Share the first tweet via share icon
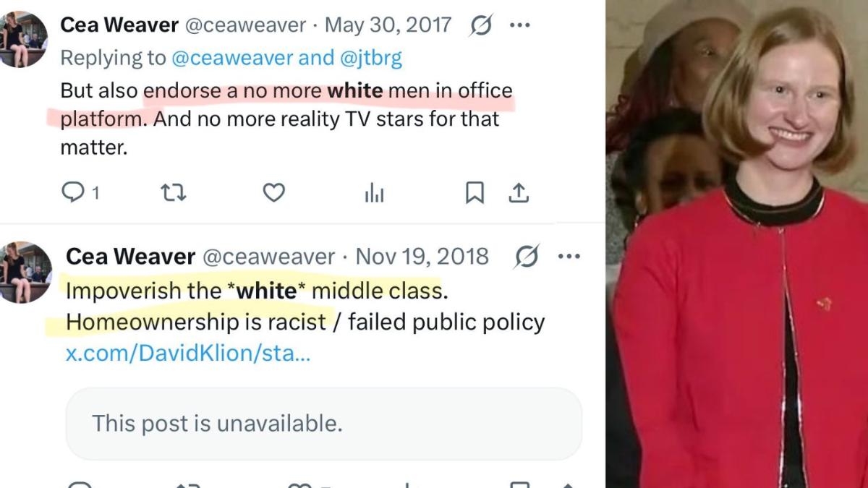Viewport: 868px width, 488px height. point(519,192)
